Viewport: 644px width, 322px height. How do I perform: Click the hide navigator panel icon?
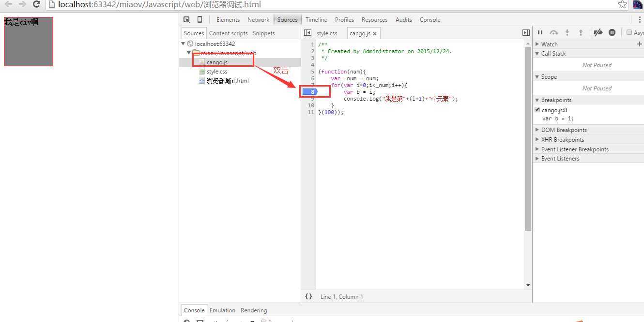click(307, 33)
